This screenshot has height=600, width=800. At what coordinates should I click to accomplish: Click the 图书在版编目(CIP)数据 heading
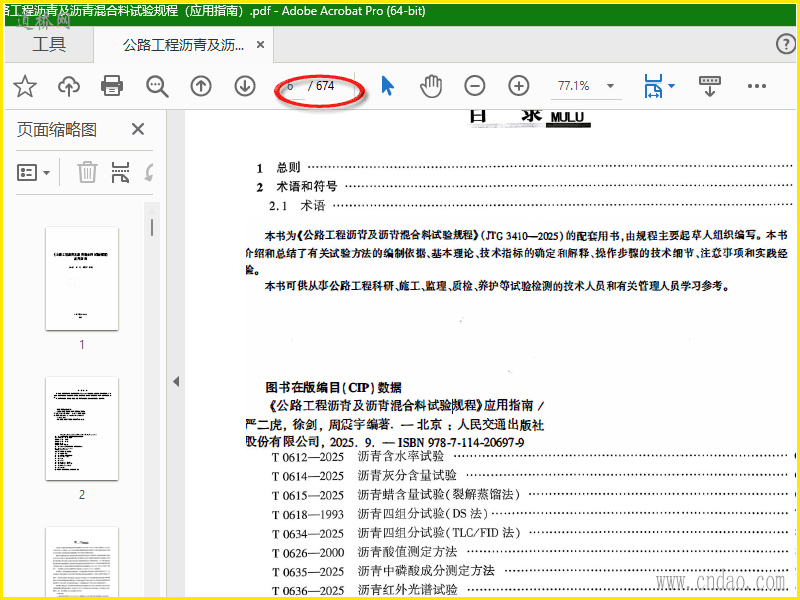click(x=333, y=387)
